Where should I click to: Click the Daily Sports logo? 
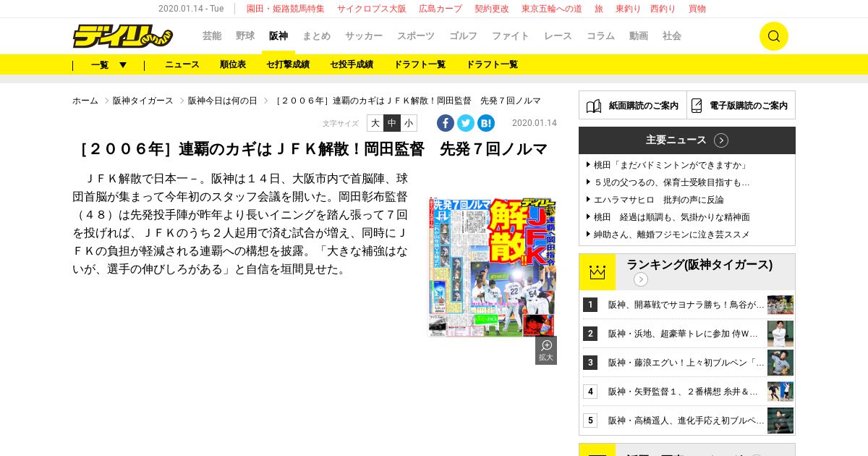[122, 36]
